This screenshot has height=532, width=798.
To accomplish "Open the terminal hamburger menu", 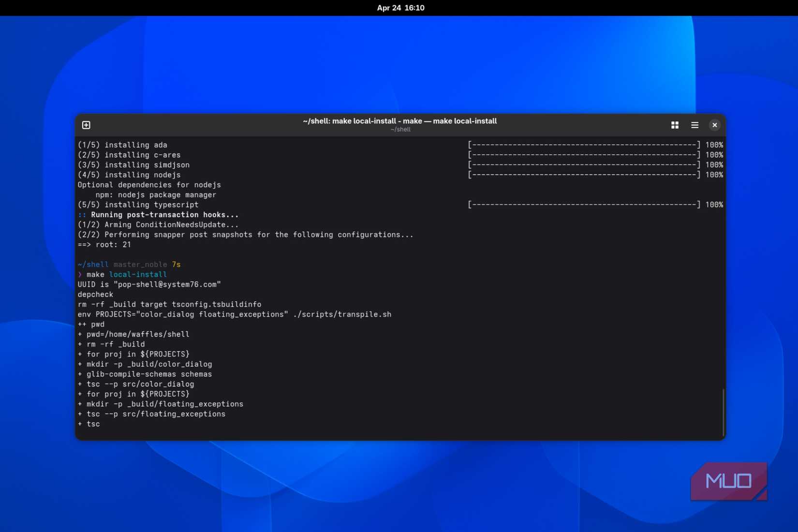I will click(695, 125).
